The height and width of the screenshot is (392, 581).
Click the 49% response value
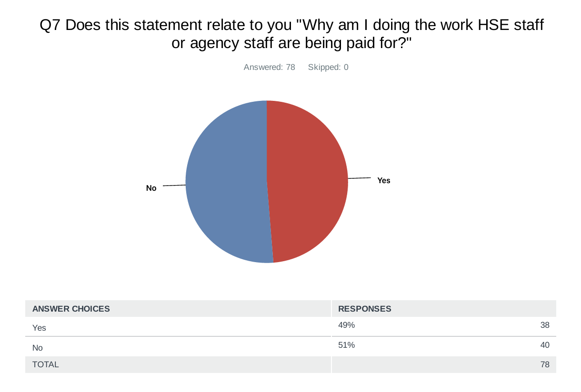pos(346,325)
